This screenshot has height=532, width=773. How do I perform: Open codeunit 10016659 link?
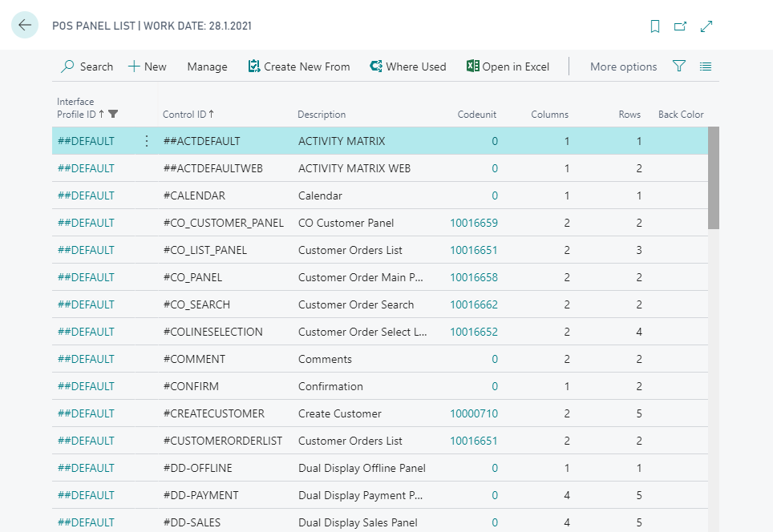(x=473, y=223)
